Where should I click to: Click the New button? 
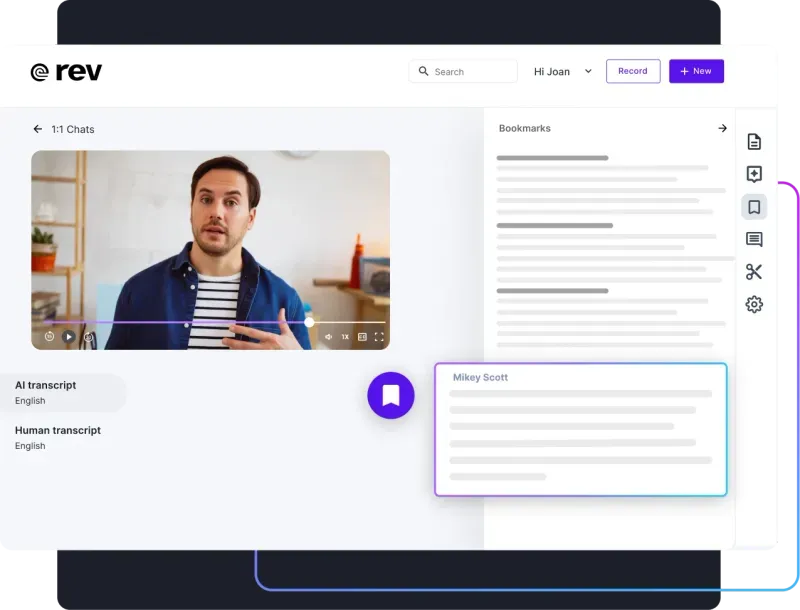696,71
